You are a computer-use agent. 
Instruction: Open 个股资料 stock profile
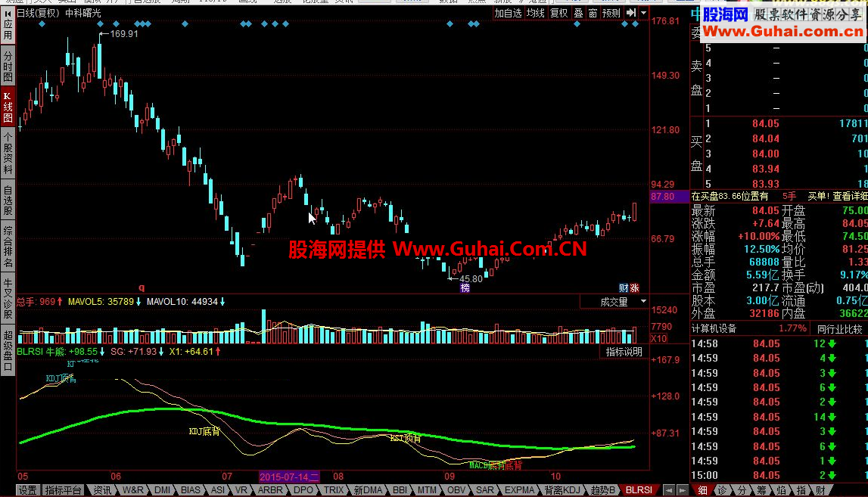coord(8,154)
